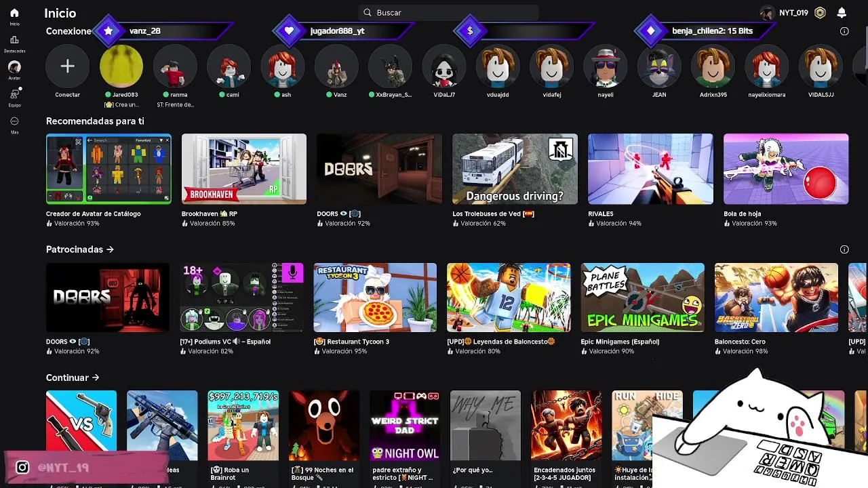Click the Bola de hoja title text

742,213
